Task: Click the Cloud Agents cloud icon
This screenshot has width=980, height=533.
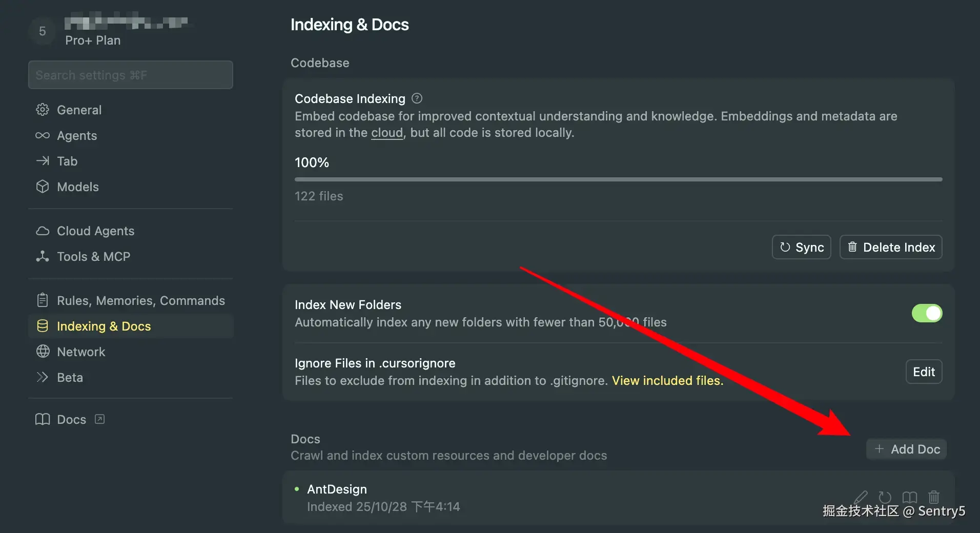Action: pyautogui.click(x=43, y=231)
